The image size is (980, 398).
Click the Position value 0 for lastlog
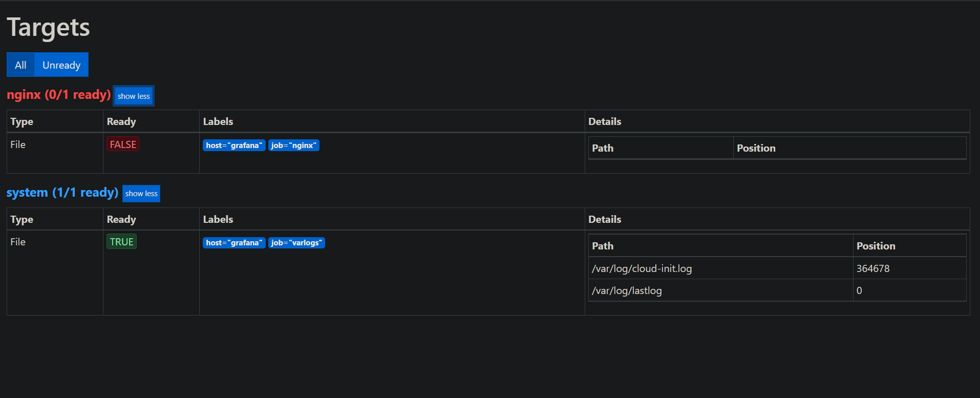pyautogui.click(x=859, y=290)
